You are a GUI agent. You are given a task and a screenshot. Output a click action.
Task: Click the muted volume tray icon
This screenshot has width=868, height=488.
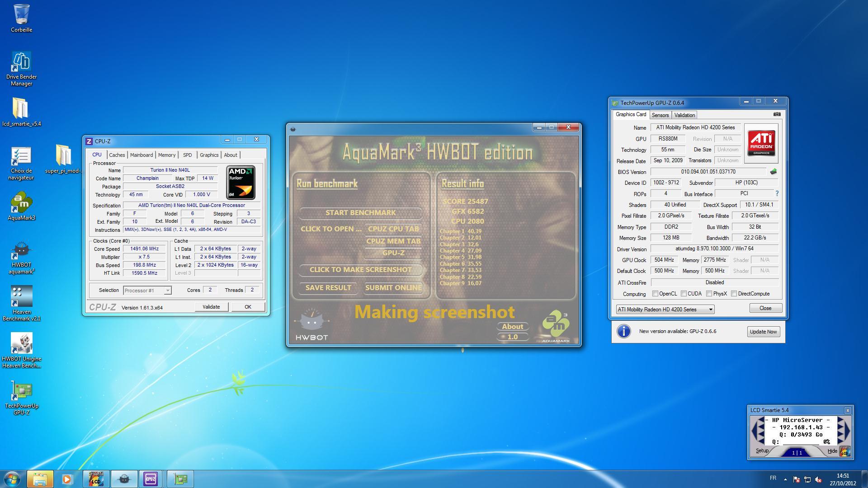point(818,479)
